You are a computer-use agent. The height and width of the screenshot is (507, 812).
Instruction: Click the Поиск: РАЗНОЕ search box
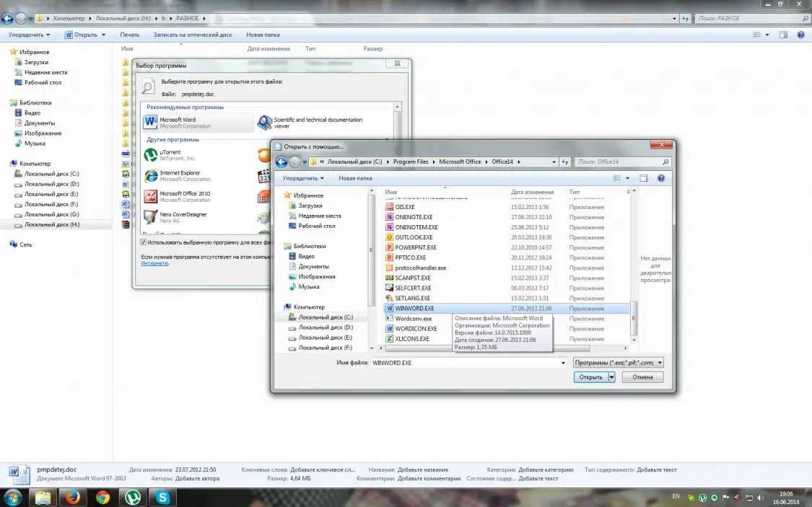(x=751, y=18)
